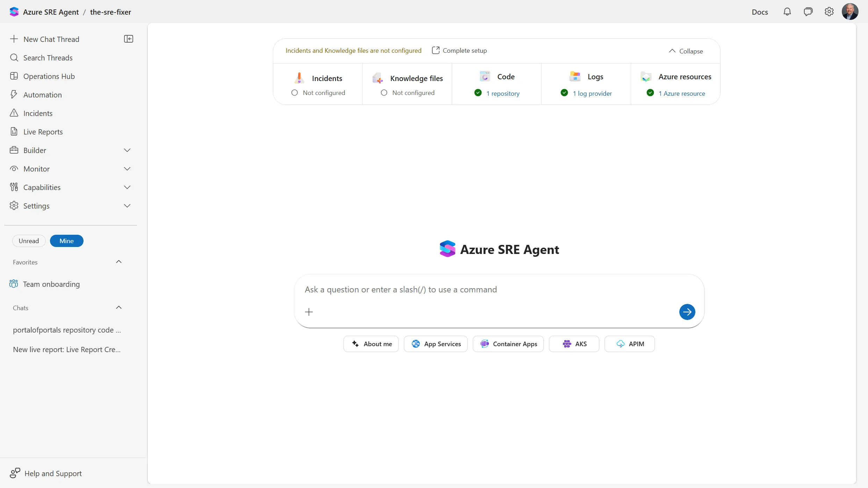Open the feedback chat bubble icon
Image resolution: width=868 pixels, height=488 pixels.
coord(808,12)
